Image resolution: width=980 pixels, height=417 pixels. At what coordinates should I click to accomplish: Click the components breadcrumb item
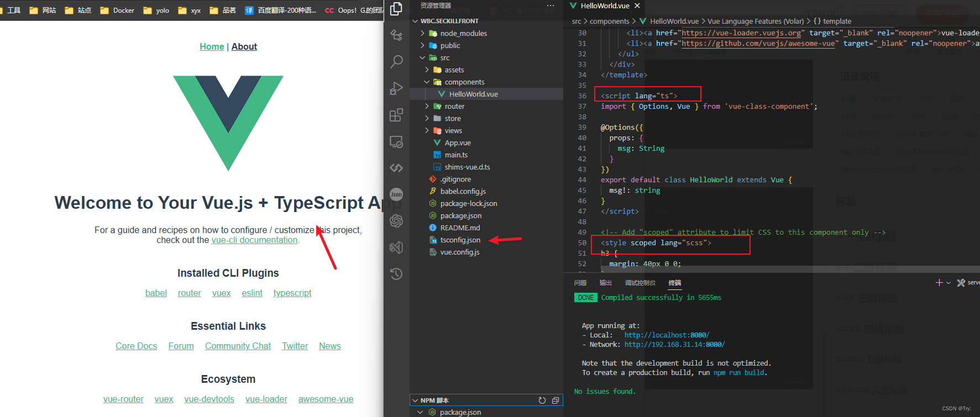[x=609, y=21]
